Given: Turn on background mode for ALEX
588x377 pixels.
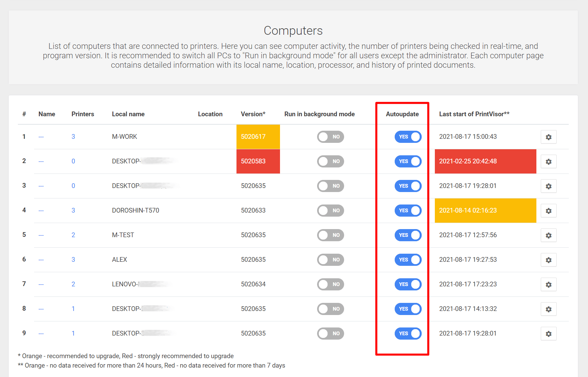Looking at the screenshot, I should pos(330,260).
